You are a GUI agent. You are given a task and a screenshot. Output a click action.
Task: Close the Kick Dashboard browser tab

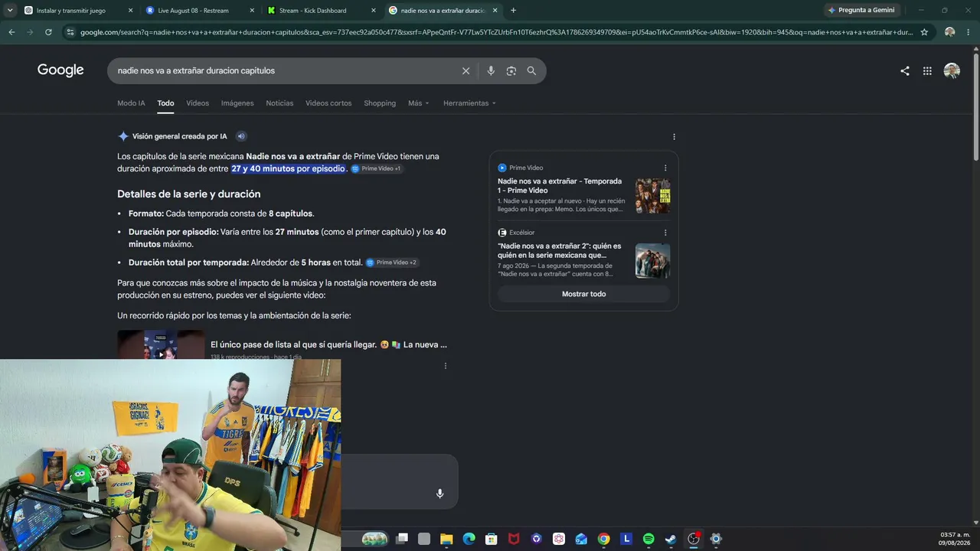pyautogui.click(x=374, y=11)
